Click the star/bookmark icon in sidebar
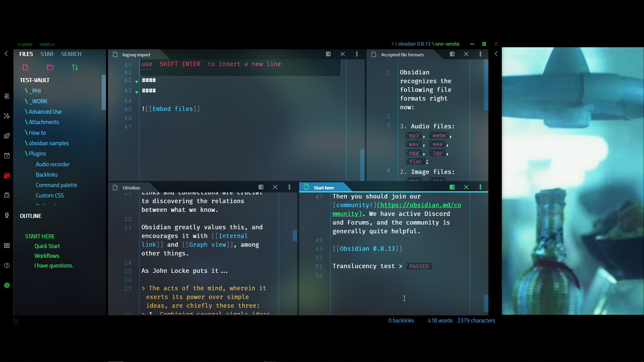 (47, 54)
